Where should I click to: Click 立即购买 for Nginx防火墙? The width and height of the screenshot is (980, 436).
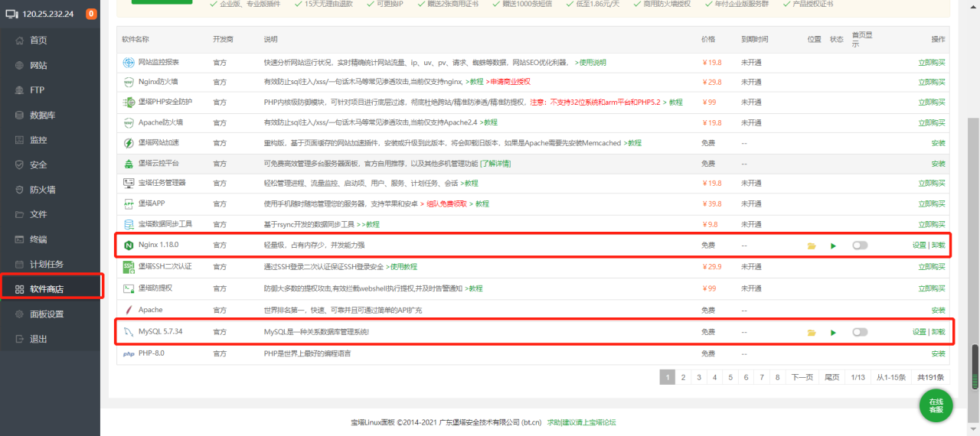click(932, 82)
